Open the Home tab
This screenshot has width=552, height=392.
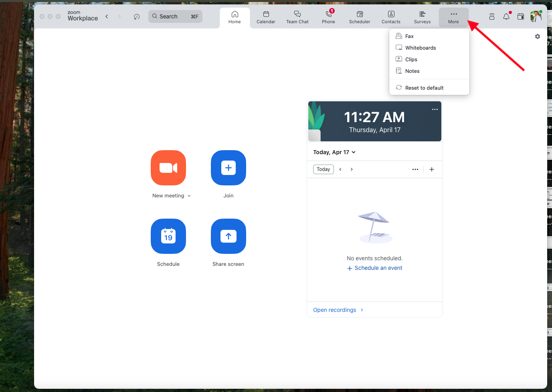235,18
